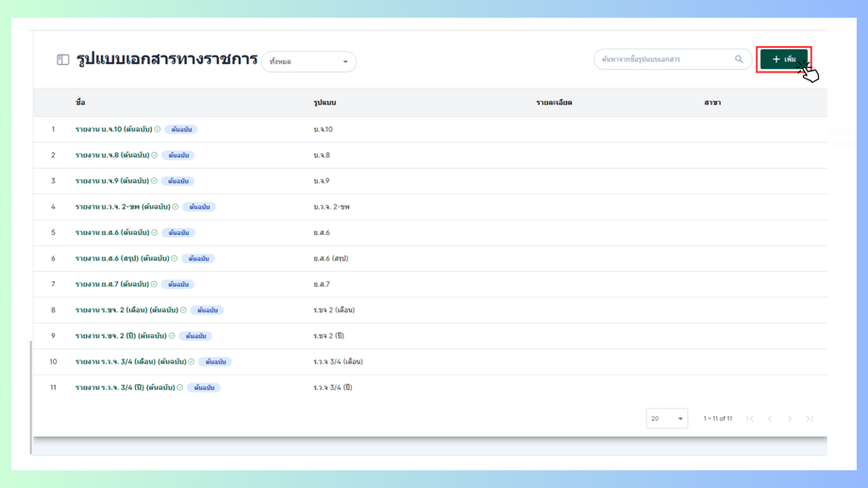Click the สาขา column header
This screenshot has width=868, height=488.
point(712,103)
